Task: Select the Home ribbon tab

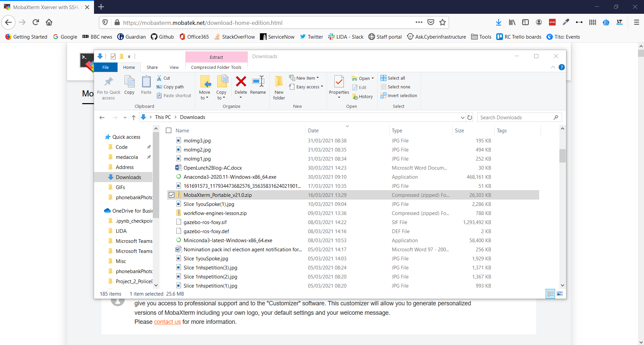Action: pyautogui.click(x=129, y=67)
